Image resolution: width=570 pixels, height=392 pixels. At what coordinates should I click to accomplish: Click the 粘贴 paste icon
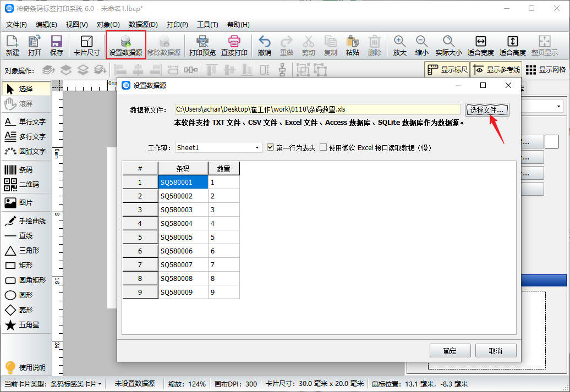[x=352, y=46]
